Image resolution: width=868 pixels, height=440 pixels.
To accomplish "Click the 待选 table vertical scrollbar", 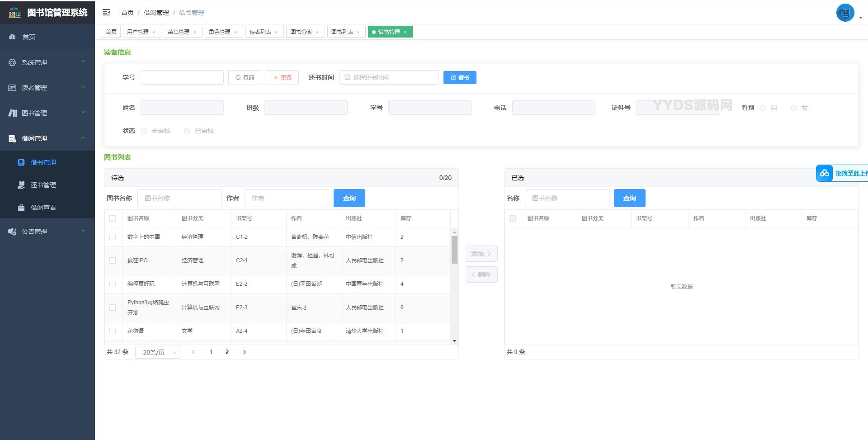I will pyautogui.click(x=454, y=250).
